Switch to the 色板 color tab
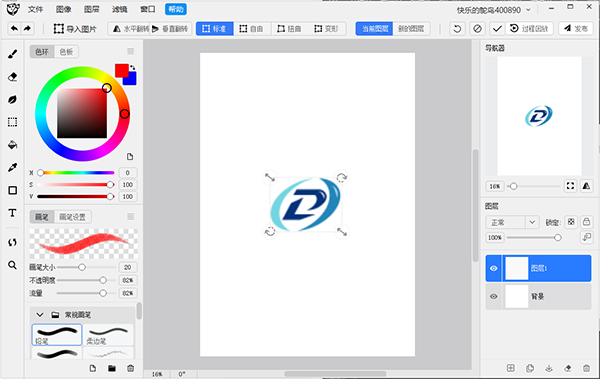Viewport: 600px width, 379px height. point(66,52)
